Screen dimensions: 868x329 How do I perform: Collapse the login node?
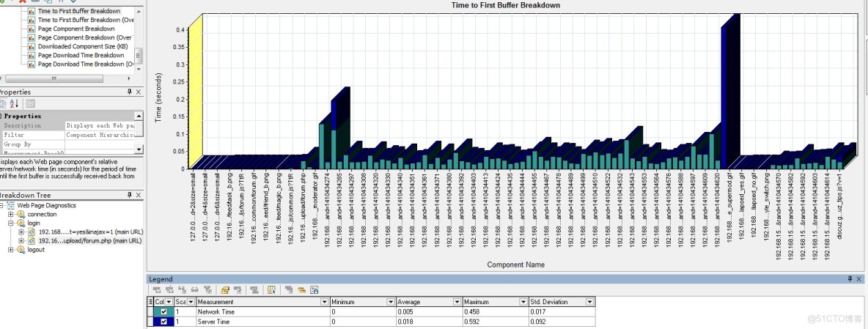point(10,223)
